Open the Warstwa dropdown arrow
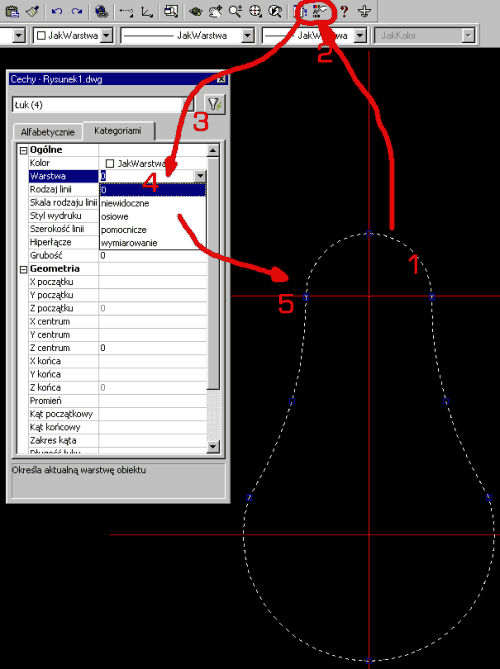The image size is (500, 669). coord(200,176)
